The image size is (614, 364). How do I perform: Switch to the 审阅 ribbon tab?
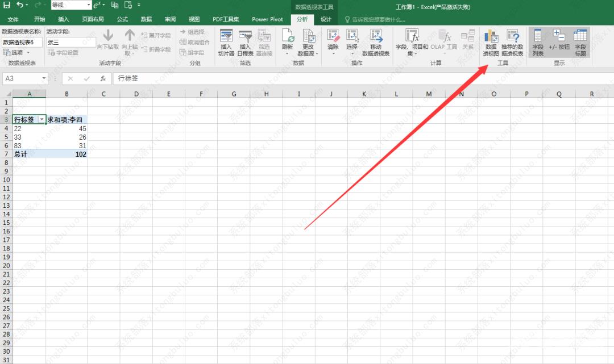click(x=171, y=19)
